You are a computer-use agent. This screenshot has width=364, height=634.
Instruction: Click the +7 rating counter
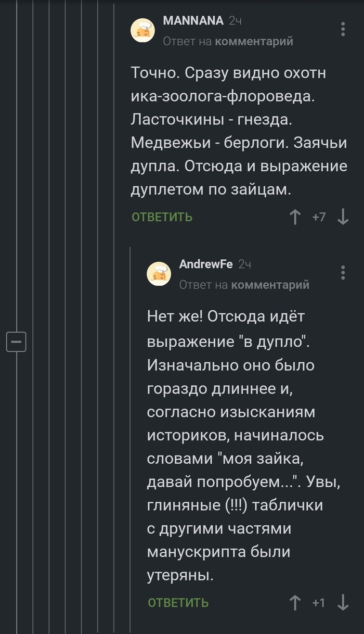(319, 217)
